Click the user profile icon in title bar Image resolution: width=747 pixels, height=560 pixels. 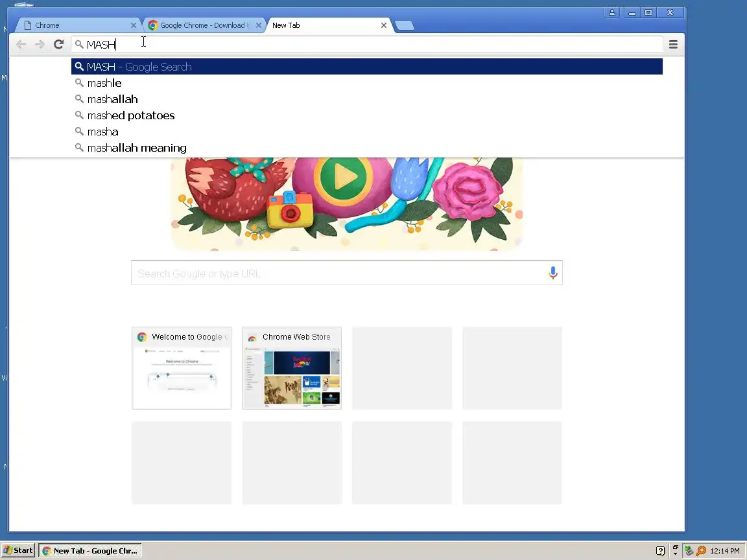(x=612, y=12)
